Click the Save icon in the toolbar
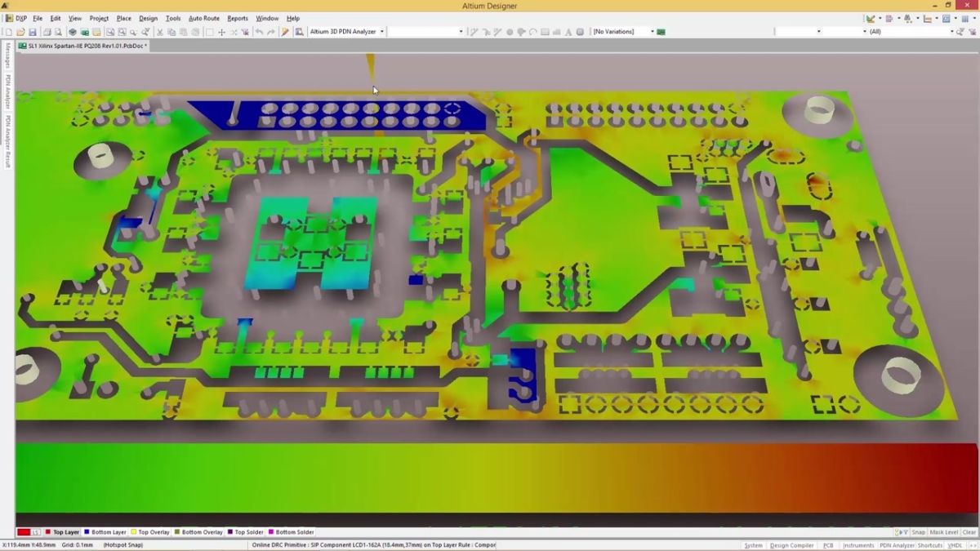This screenshot has width=980, height=551. pyautogui.click(x=33, y=32)
